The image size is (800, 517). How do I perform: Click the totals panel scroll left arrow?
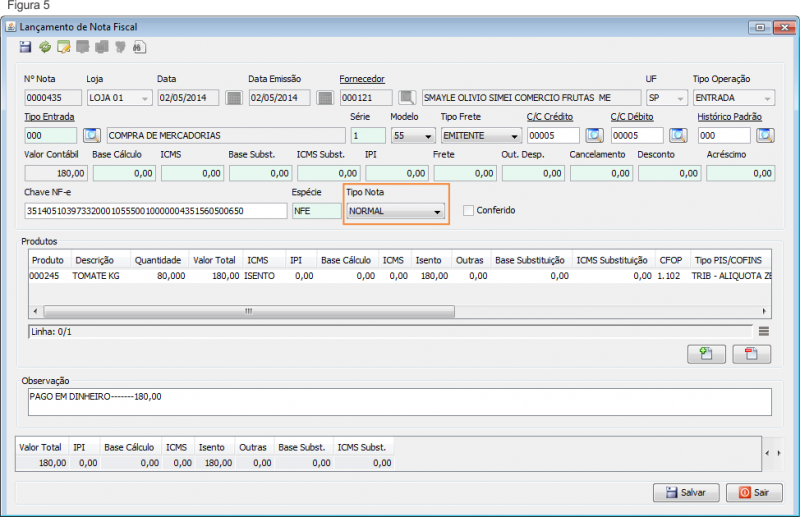click(x=767, y=453)
